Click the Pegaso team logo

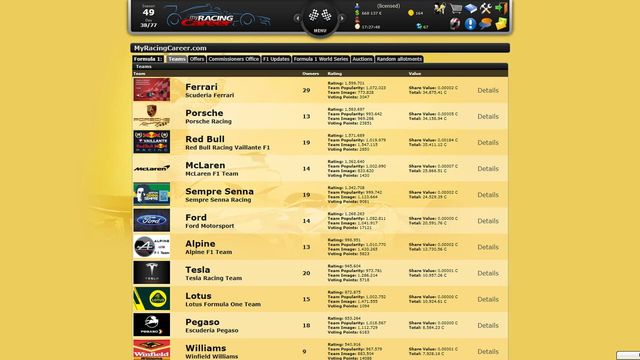[151, 325]
